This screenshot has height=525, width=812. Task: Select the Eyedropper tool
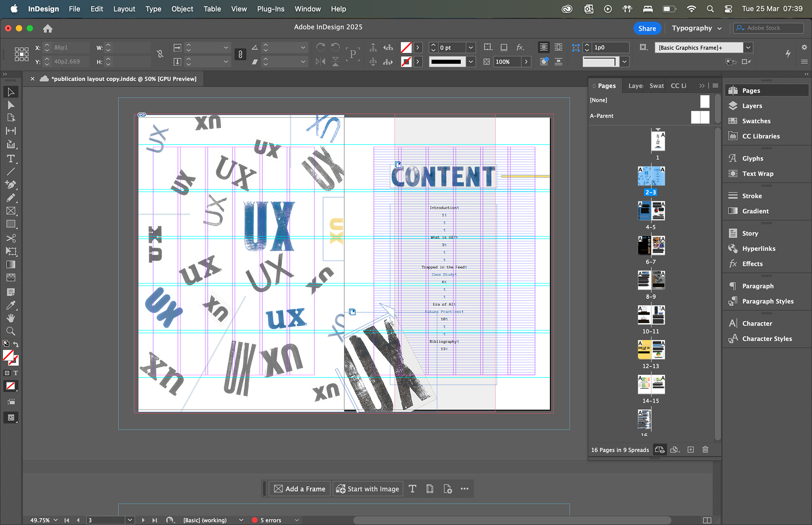[11, 305]
